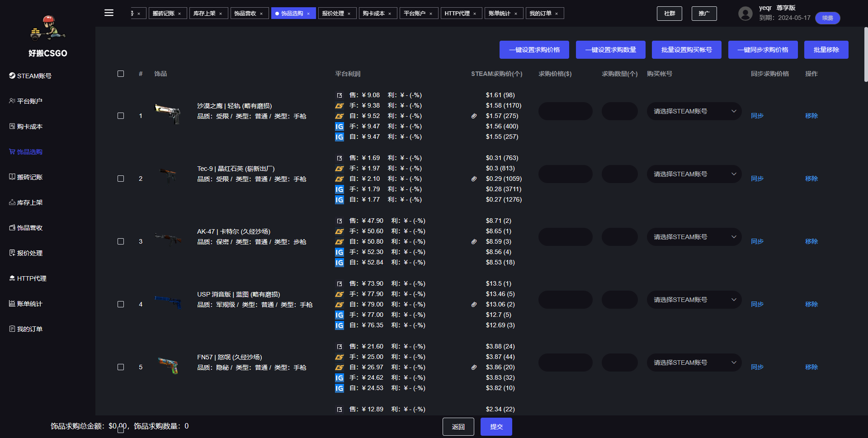
Task: Toggle the select-all header checkbox
Action: pos(121,74)
